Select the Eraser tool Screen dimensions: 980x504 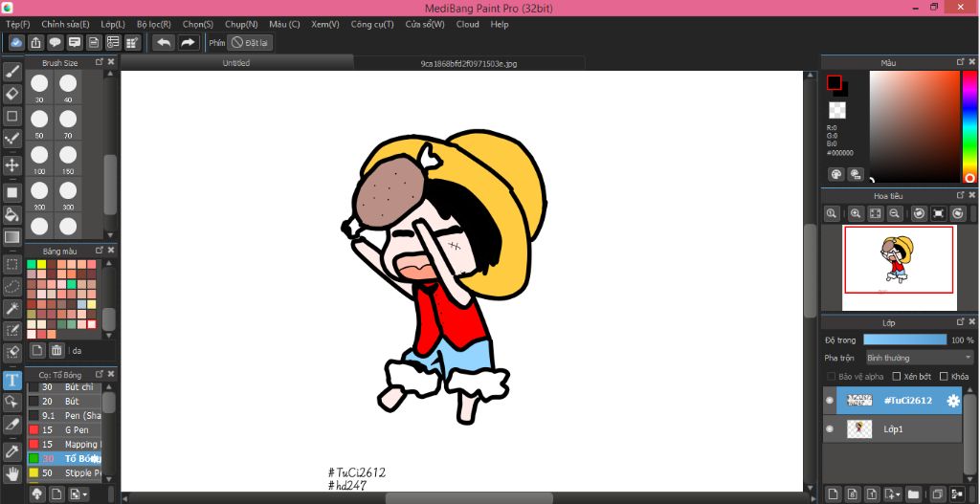pos(11,95)
